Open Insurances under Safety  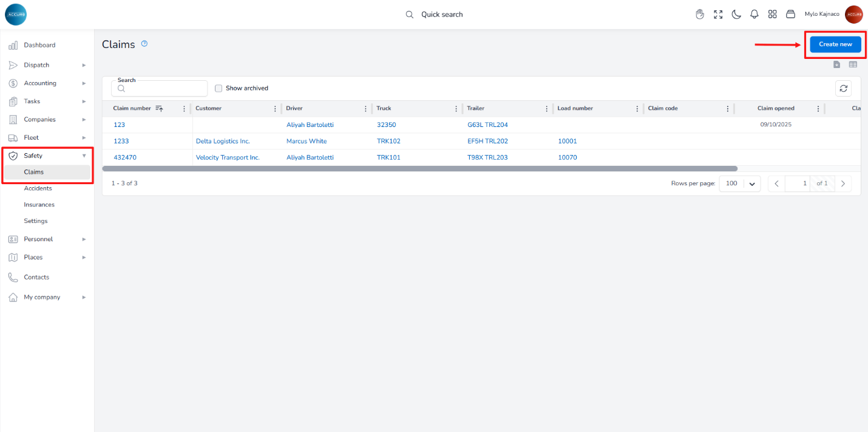point(39,205)
